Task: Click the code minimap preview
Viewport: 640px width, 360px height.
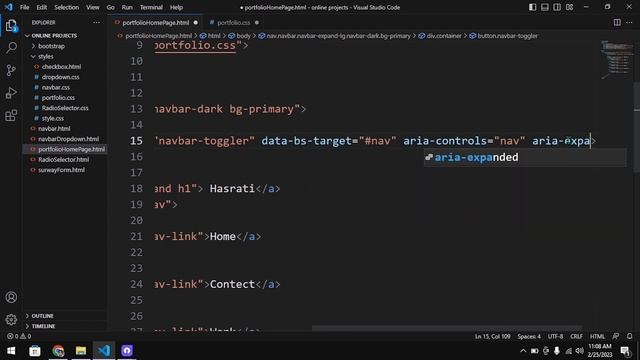Action: (x=617, y=60)
